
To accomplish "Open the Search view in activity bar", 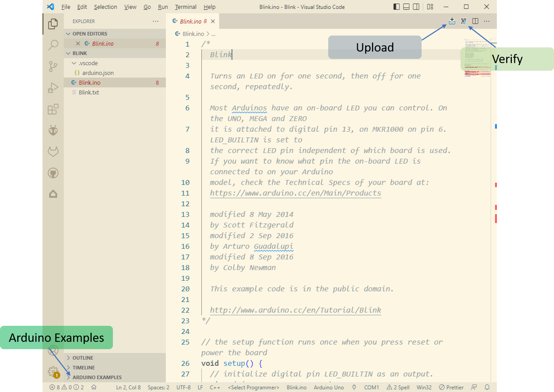I will click(53, 45).
